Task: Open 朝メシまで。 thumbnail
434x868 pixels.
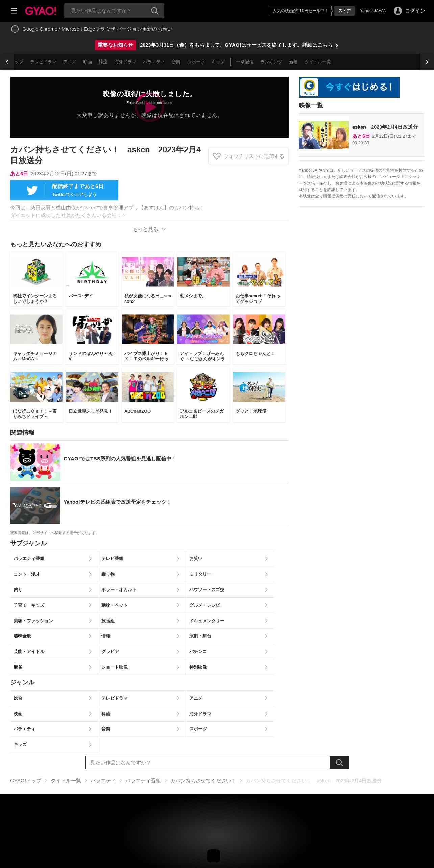Action: (203, 272)
